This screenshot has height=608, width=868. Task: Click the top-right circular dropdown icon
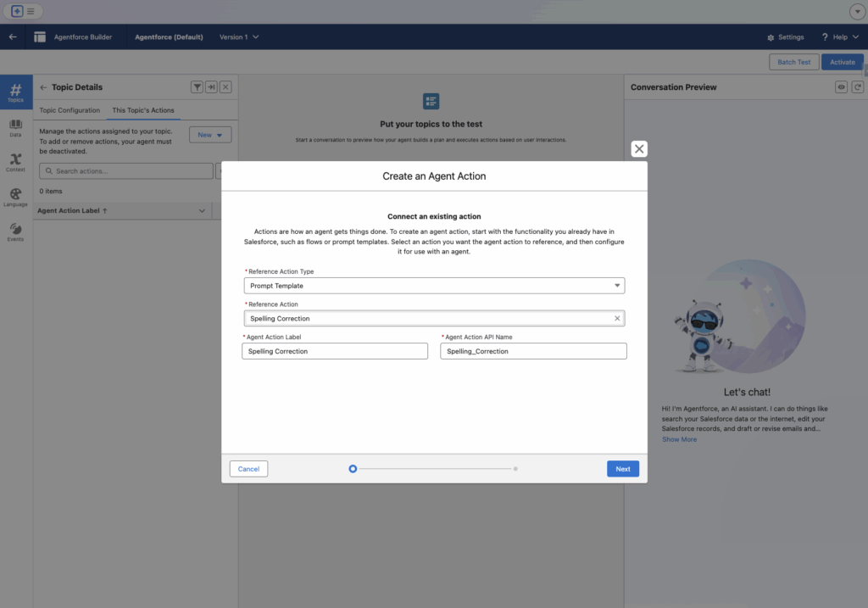click(x=858, y=11)
